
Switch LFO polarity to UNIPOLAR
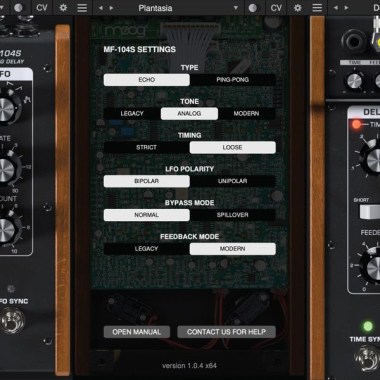[233, 181]
